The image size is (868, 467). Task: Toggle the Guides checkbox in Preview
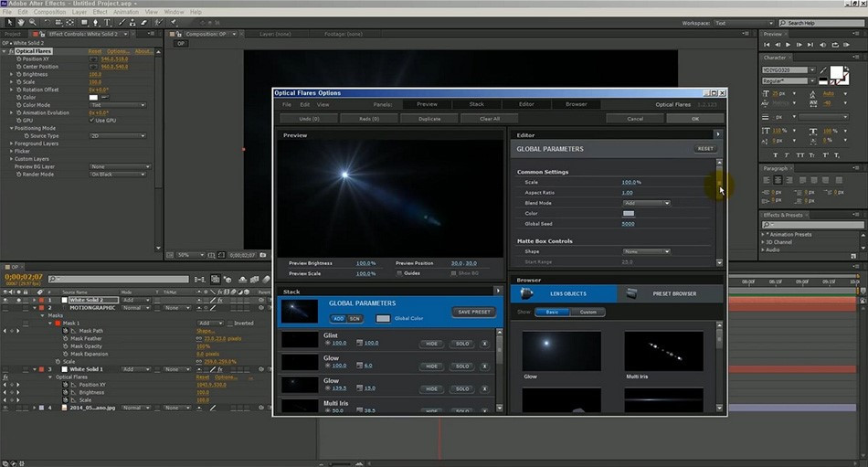pos(399,273)
